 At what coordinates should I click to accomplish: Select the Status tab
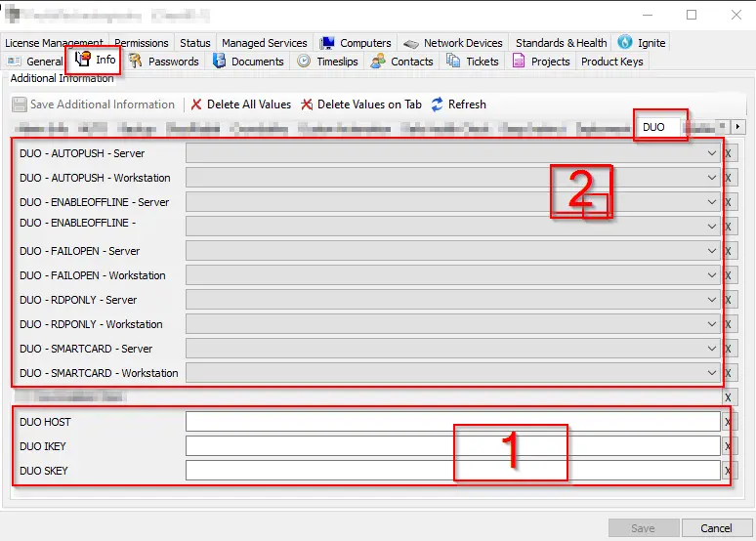[x=194, y=43]
